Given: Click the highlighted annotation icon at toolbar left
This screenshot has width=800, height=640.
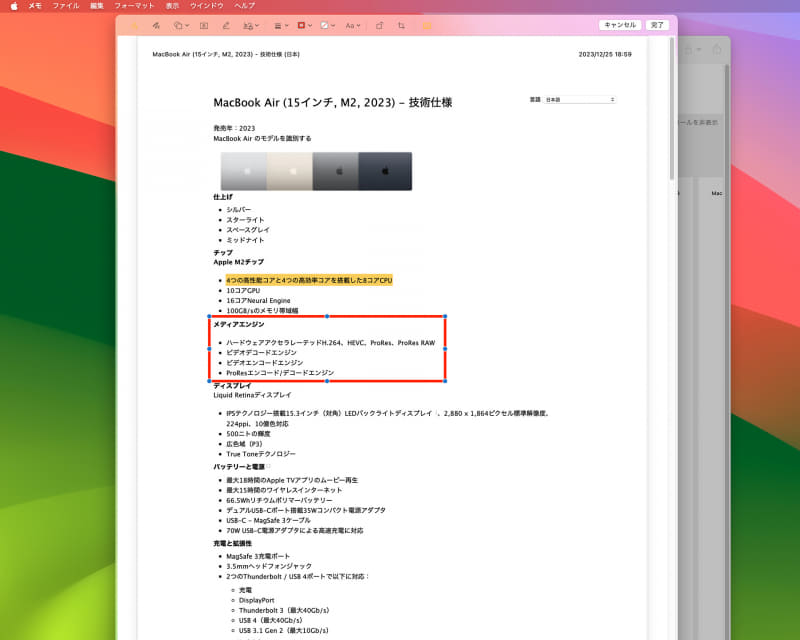Looking at the screenshot, I should 136,27.
